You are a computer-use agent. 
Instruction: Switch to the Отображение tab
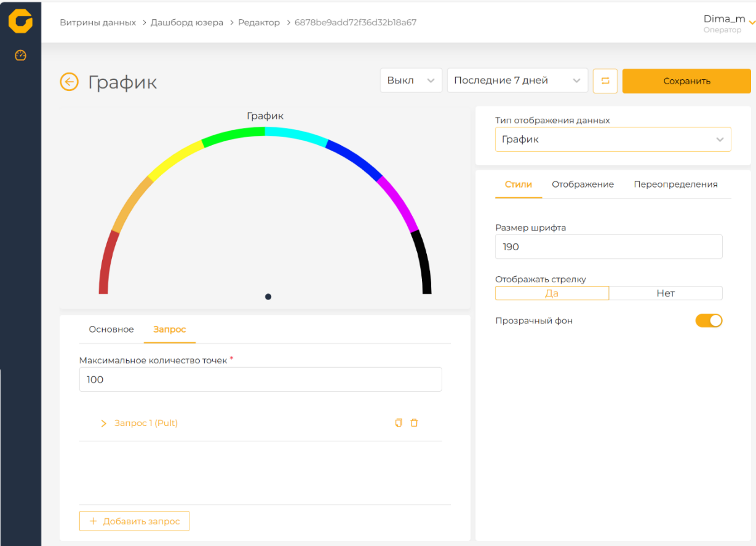point(583,184)
